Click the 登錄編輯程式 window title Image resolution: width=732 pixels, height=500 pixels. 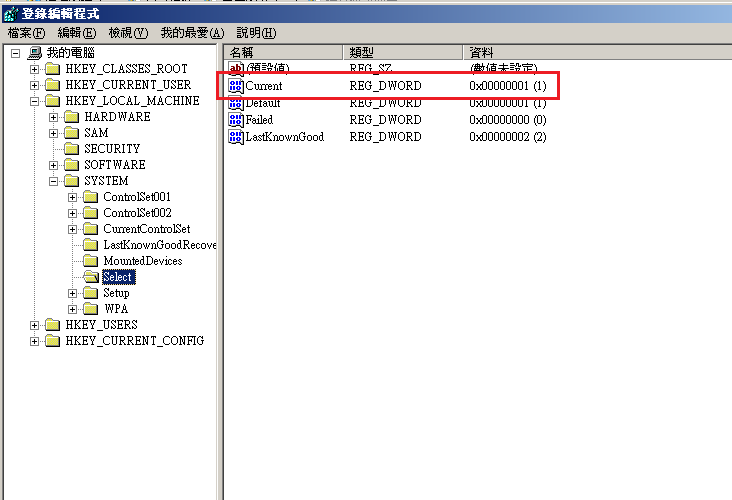[61, 14]
